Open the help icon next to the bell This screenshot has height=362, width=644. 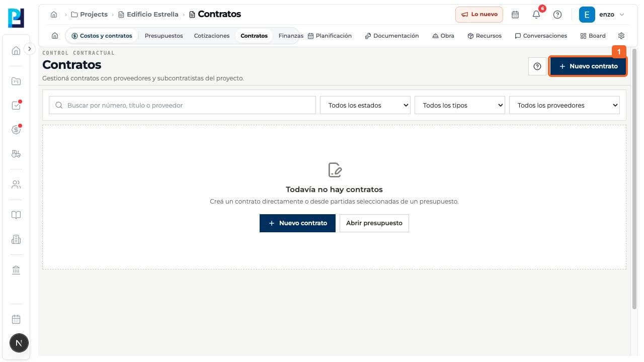(x=557, y=15)
